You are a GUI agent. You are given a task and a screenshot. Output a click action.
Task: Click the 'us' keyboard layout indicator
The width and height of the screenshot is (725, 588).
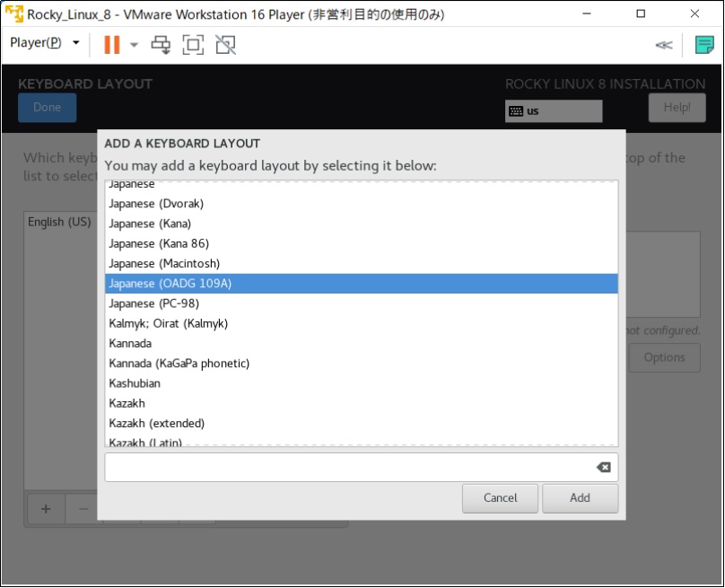coord(553,111)
